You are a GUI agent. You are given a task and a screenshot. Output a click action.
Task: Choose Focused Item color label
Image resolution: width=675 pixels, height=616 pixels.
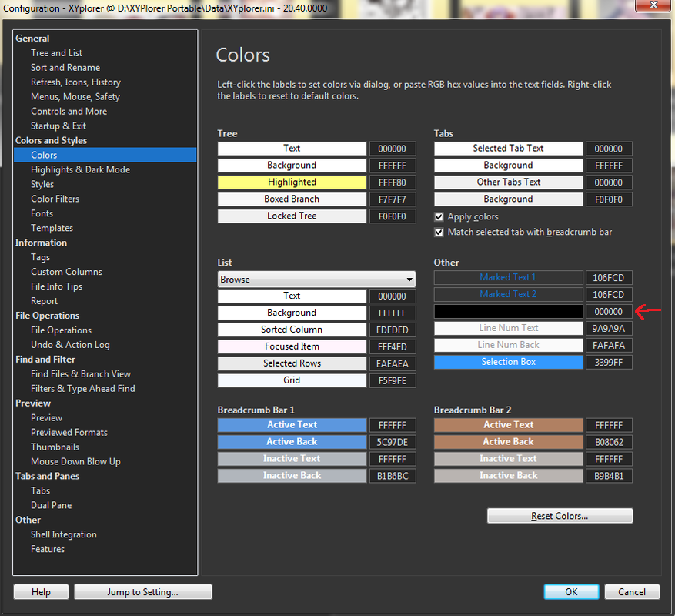pos(292,346)
